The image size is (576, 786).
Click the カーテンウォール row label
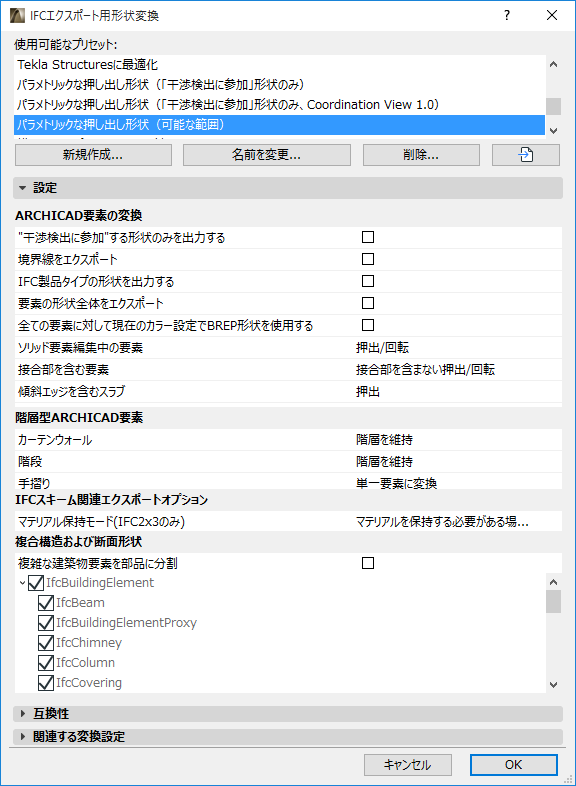(x=55, y=440)
